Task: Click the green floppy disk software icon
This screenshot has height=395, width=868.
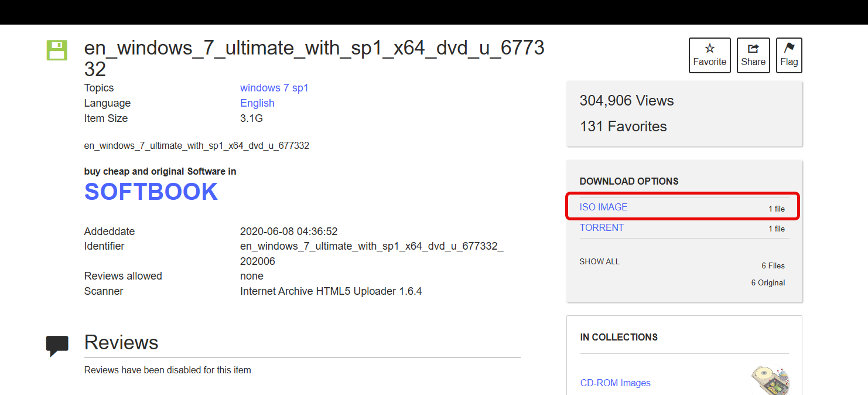Action: tap(57, 50)
